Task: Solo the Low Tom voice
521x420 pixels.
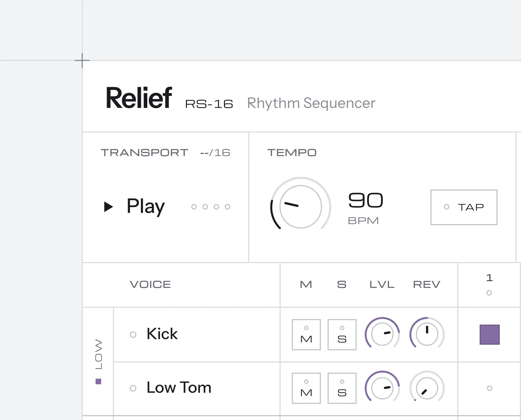Action: click(342, 388)
